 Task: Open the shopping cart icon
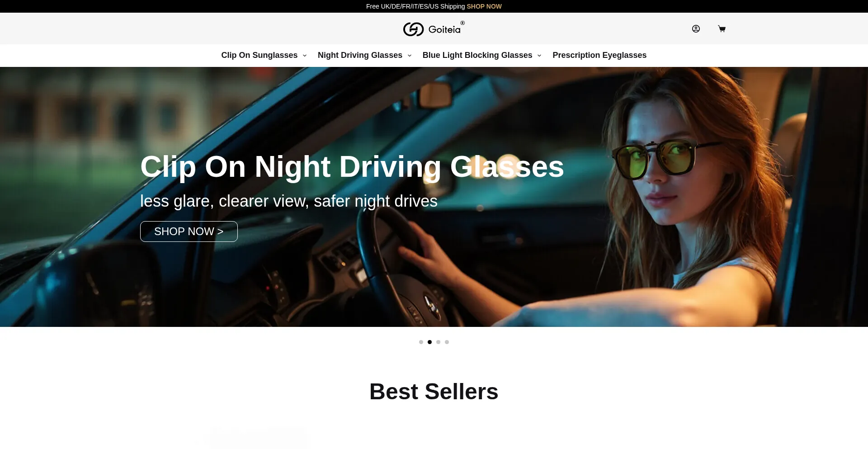point(722,29)
